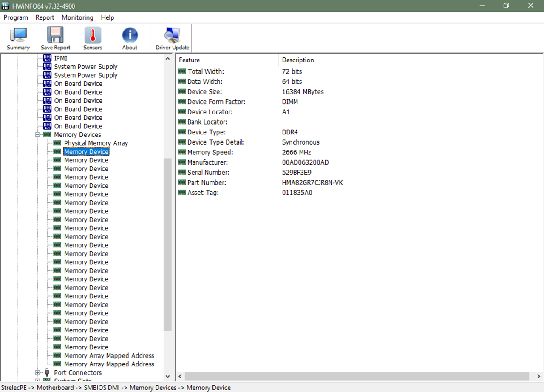Click the chip icon next to Device Locator
This screenshot has height=392, width=544.
[x=182, y=112]
